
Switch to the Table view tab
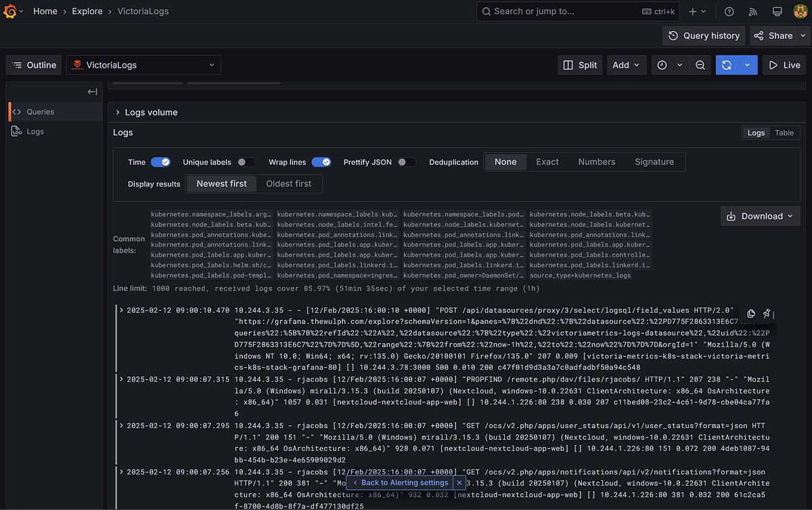coord(784,133)
